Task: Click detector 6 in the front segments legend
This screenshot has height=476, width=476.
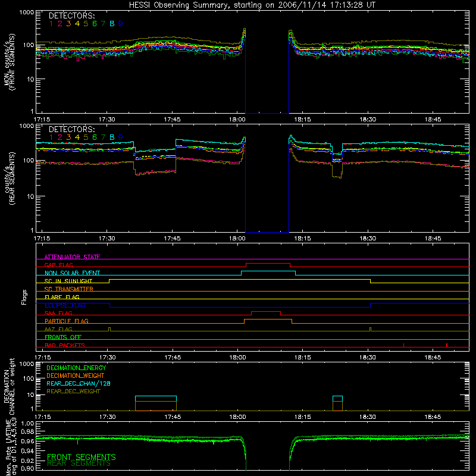Action: (95, 24)
